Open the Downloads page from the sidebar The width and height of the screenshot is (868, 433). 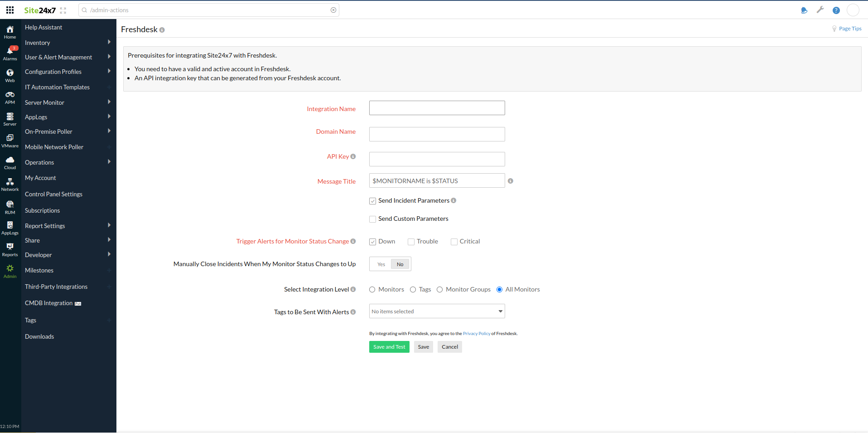click(39, 336)
